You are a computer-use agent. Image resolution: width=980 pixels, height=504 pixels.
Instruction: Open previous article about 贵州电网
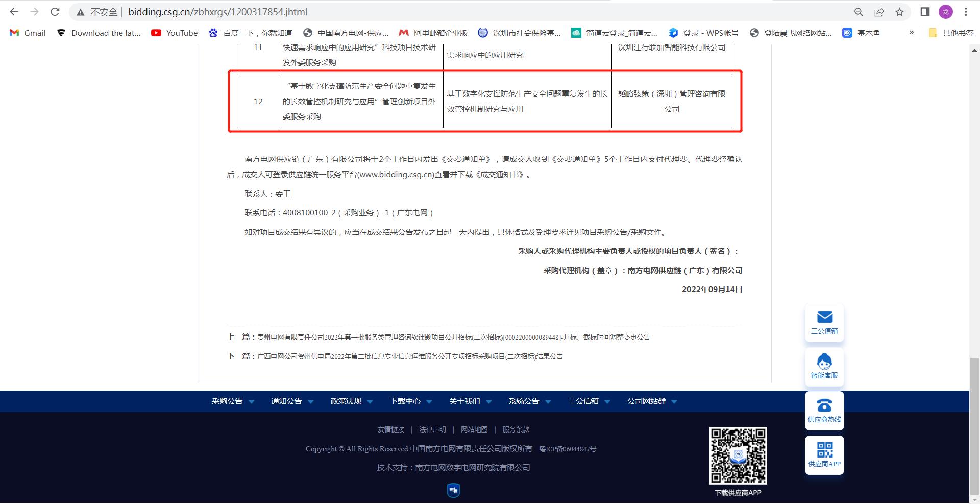(454, 337)
